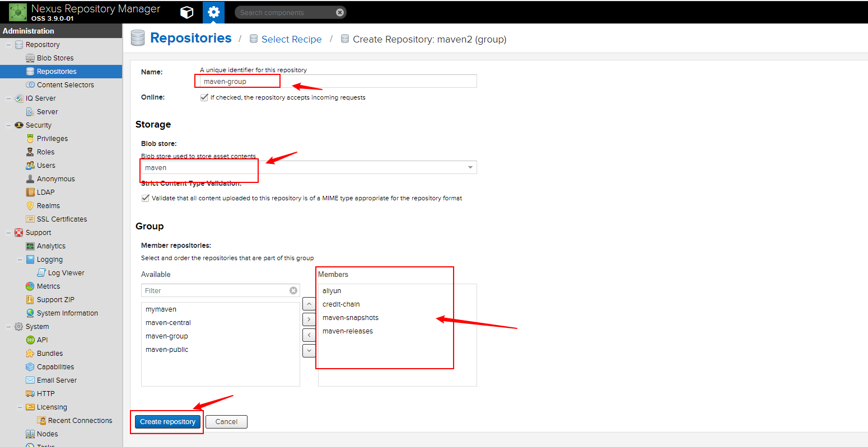Open the Blob store dropdown arrow
868x447 pixels.
(x=470, y=167)
